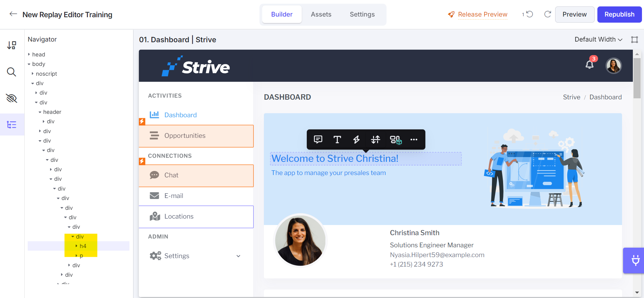Click the Solutions Engineer Manager title
Screen dimensions: 644x298
pyautogui.click(x=431, y=245)
